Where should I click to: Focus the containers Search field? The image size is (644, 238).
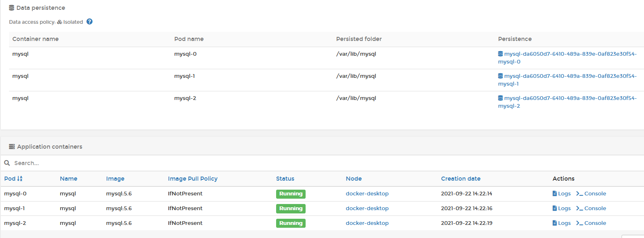322,163
